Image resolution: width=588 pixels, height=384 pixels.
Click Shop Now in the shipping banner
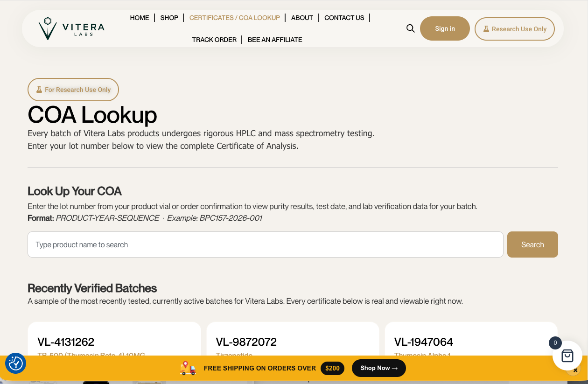click(379, 368)
